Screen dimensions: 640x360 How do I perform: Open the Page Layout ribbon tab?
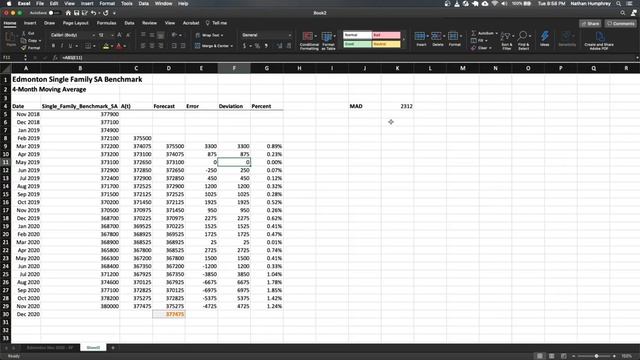76,23
